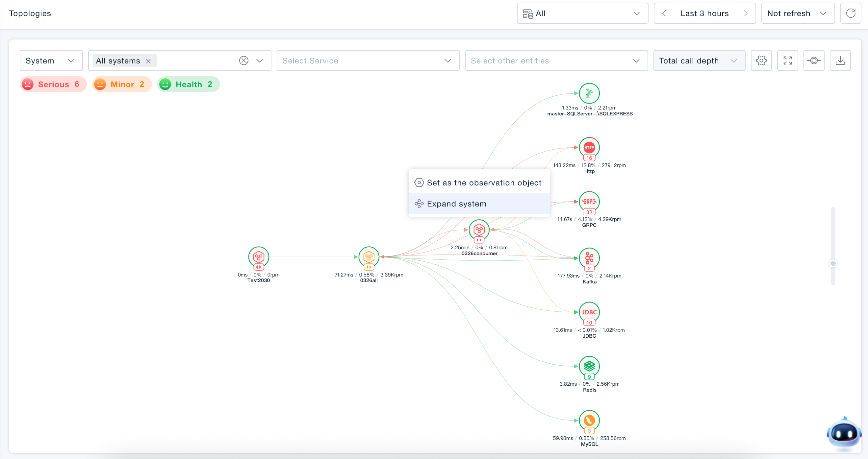Viewport: 868px width, 459px height.
Task: Download the topology via download icon
Action: [x=840, y=60]
